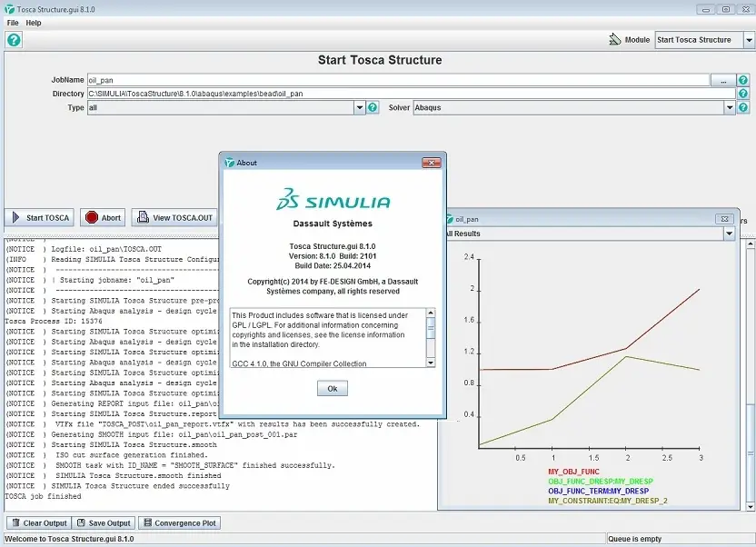Click the Abort button

tap(104, 218)
